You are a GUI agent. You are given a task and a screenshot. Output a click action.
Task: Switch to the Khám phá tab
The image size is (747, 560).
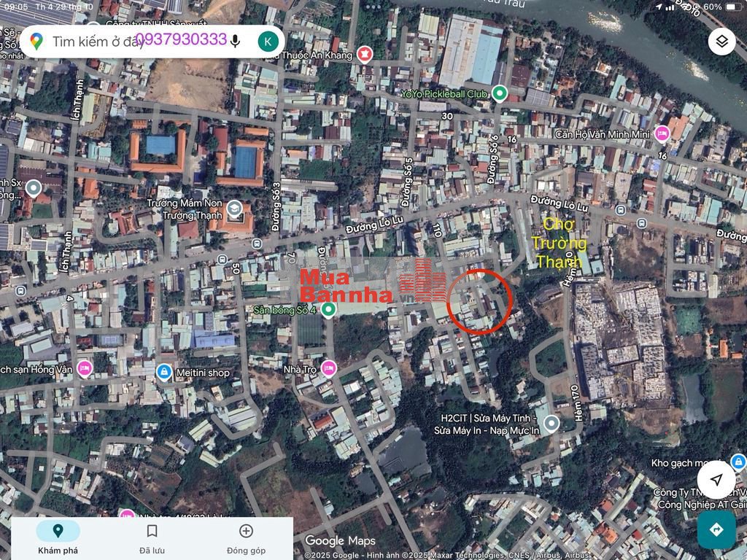pos(58,538)
